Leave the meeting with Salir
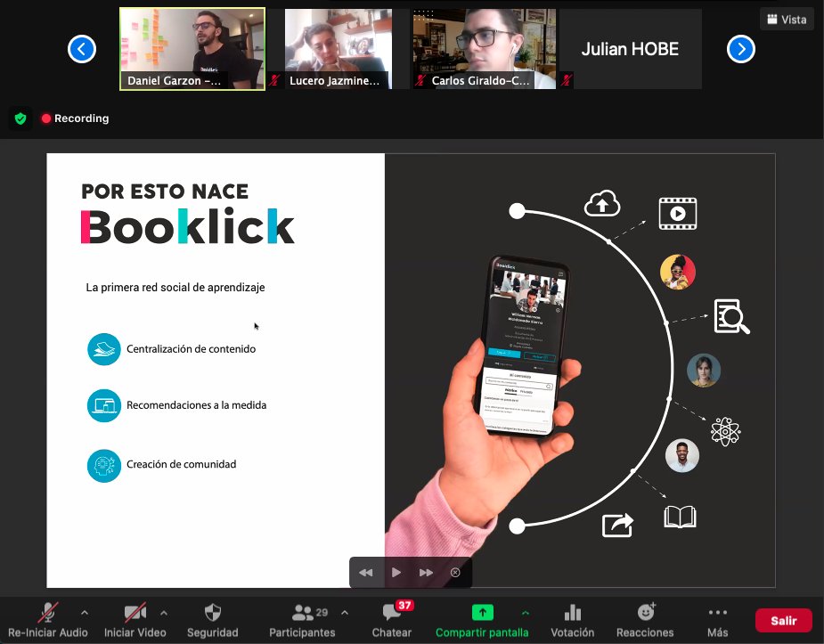Screen dimensions: 824x644 [x=783, y=619]
